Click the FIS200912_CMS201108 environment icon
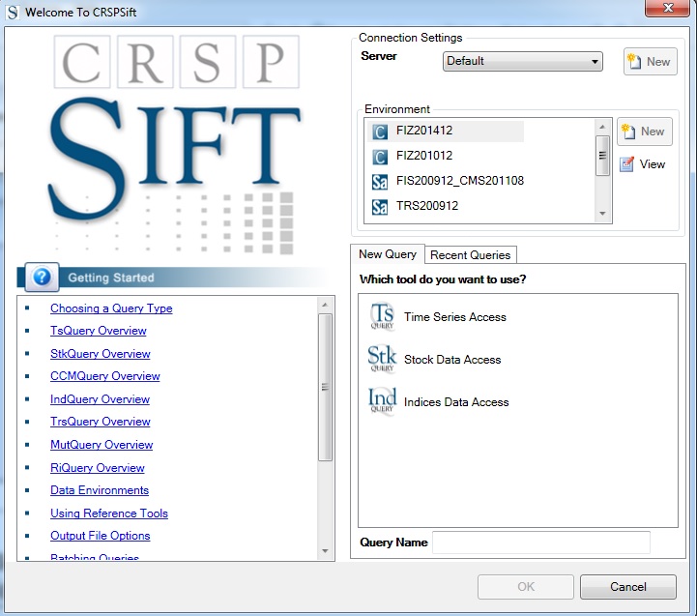Viewport: 697px width, 616px height. [380, 181]
